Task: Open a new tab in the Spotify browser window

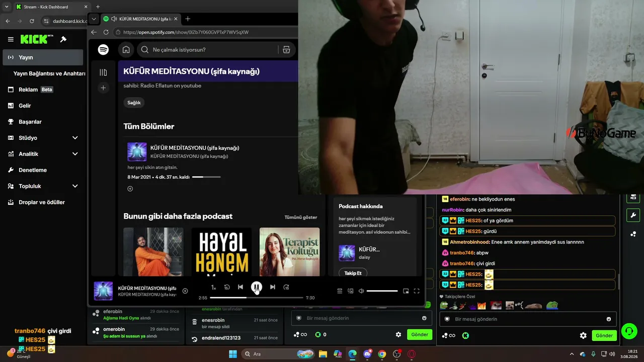Action: point(188,19)
